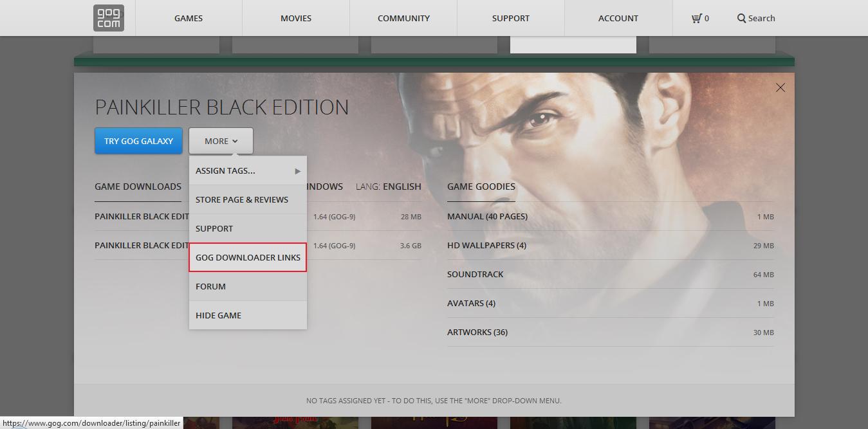Open the COMMUNITY navigation menu
Image resolution: width=868 pixels, height=429 pixels.
(403, 18)
